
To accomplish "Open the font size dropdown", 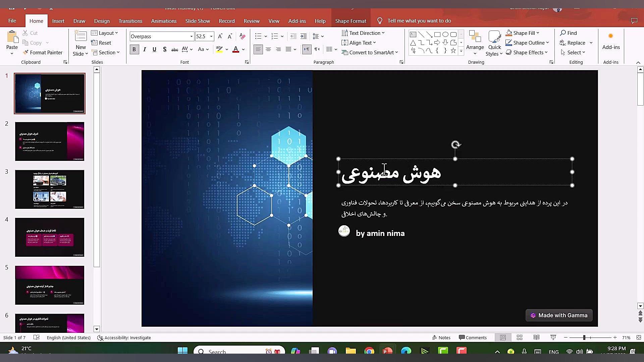I will coord(211,36).
